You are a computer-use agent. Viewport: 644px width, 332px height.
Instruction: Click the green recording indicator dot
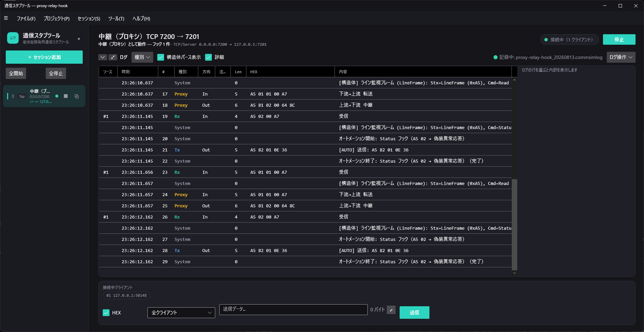(495, 57)
